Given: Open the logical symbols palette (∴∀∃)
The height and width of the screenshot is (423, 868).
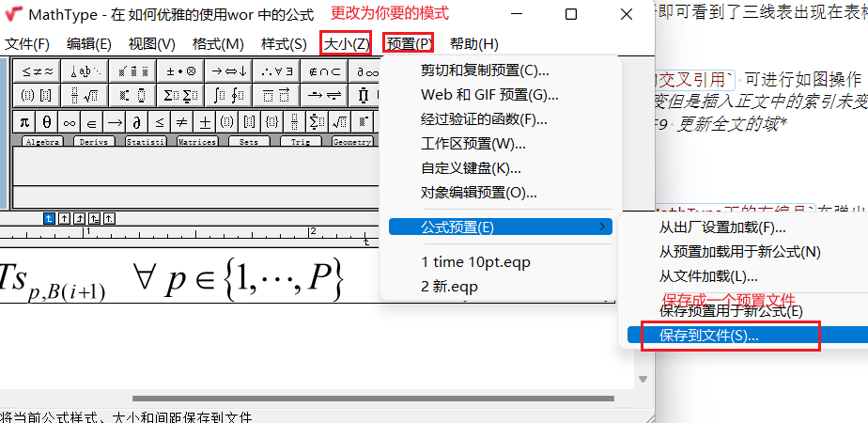Looking at the screenshot, I should (x=276, y=70).
